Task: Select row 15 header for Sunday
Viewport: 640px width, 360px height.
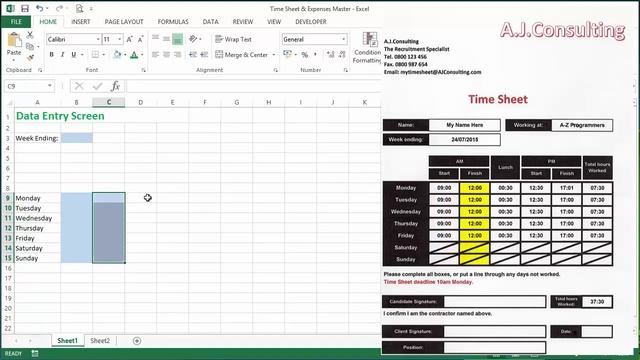Action: (8, 258)
